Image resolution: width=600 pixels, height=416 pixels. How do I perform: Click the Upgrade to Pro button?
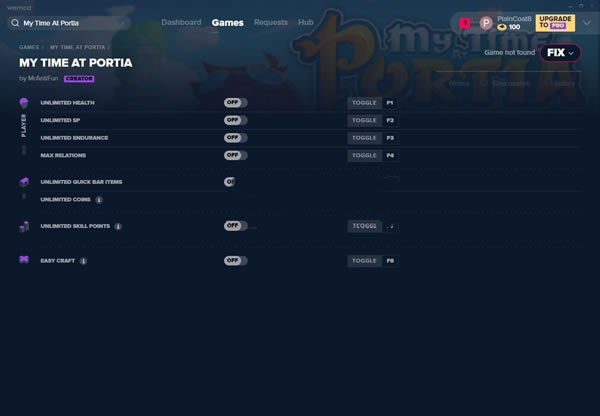(x=555, y=22)
